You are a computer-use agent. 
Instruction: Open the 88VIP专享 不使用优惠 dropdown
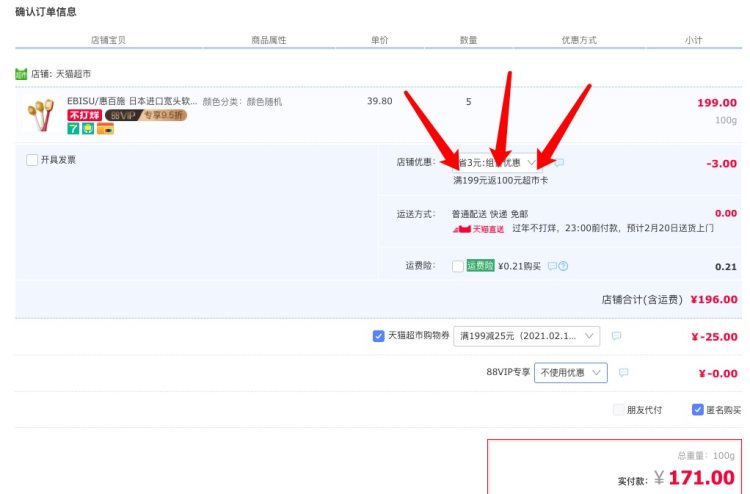coord(571,373)
